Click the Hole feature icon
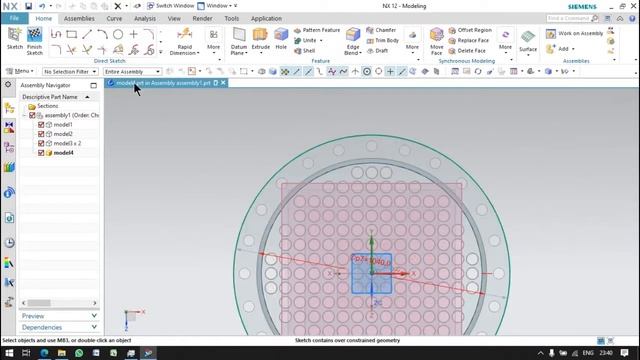This screenshot has height=360, width=640. pyautogui.click(x=281, y=35)
